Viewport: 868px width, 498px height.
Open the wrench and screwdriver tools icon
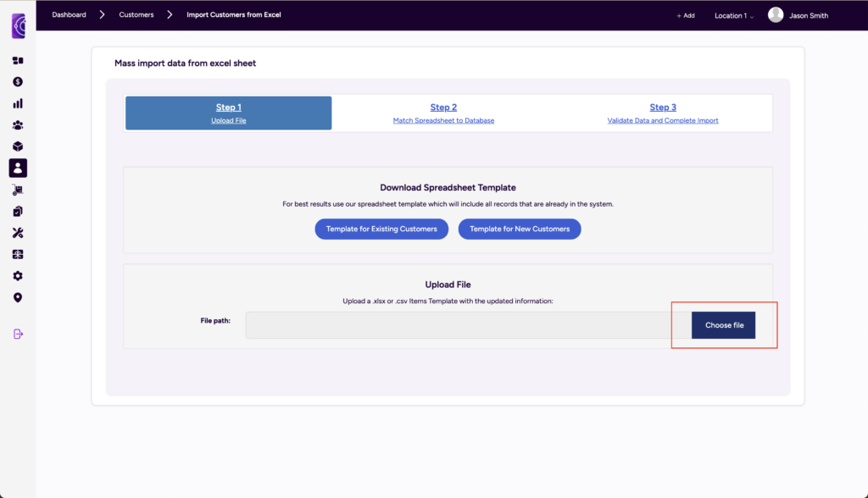point(18,233)
